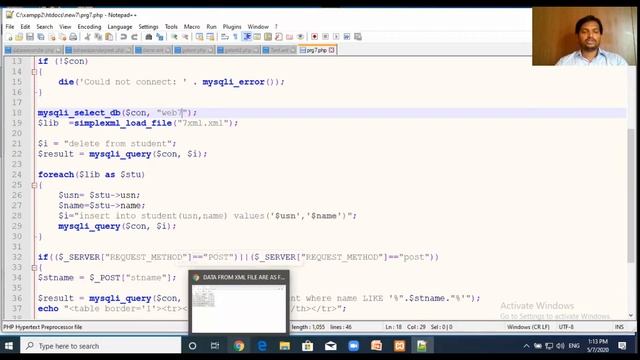Click the Chrome taskbar icon

coord(239,346)
